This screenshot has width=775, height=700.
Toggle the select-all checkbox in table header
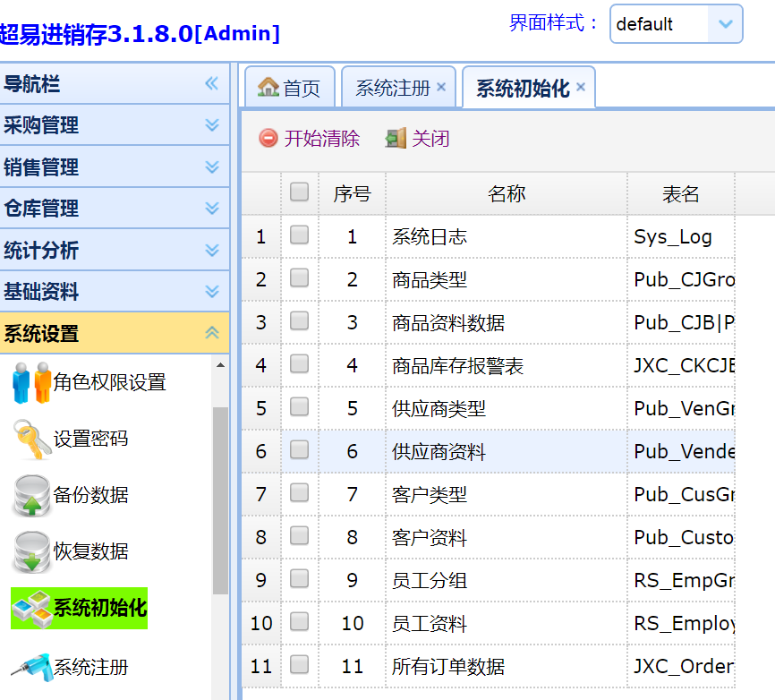pos(300,192)
